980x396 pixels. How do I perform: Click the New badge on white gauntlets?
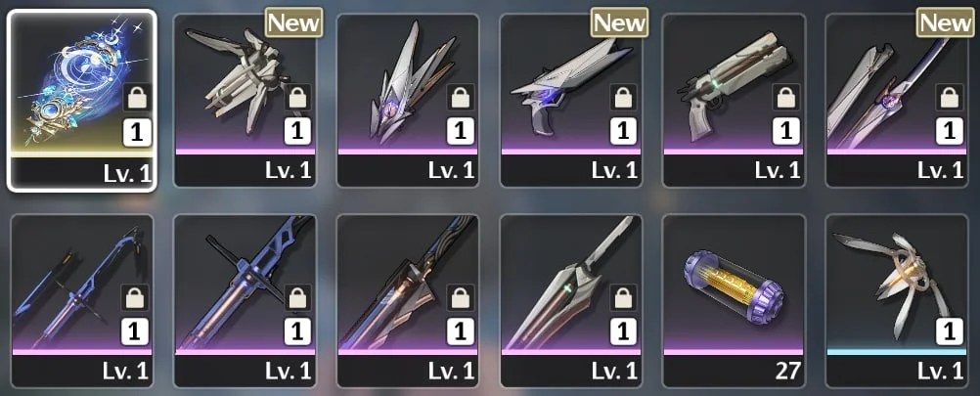tap(293, 23)
